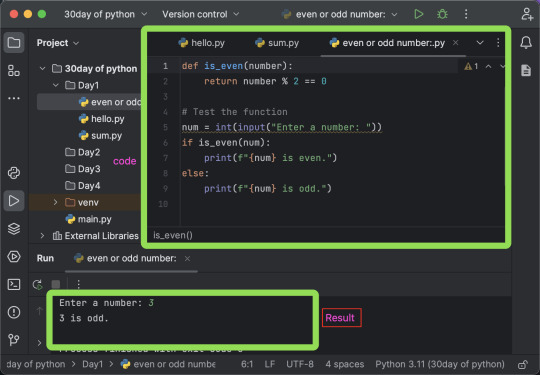Expand External Libraries node
This screenshot has width=540, height=375.
click(42, 236)
